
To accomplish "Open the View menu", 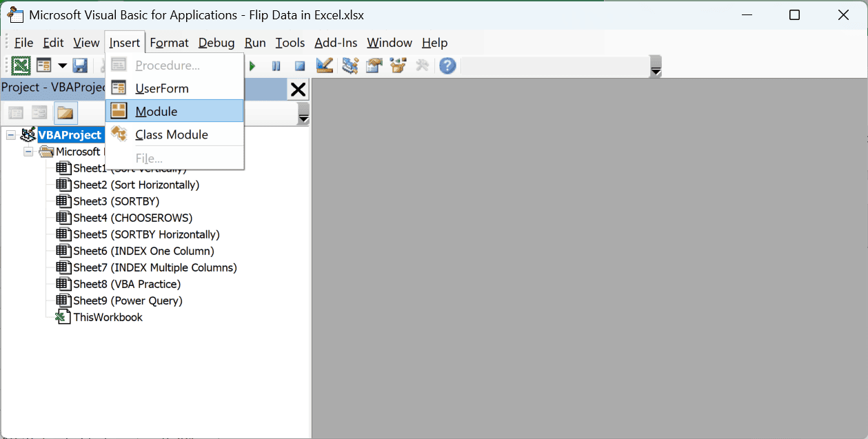I will click(x=86, y=43).
